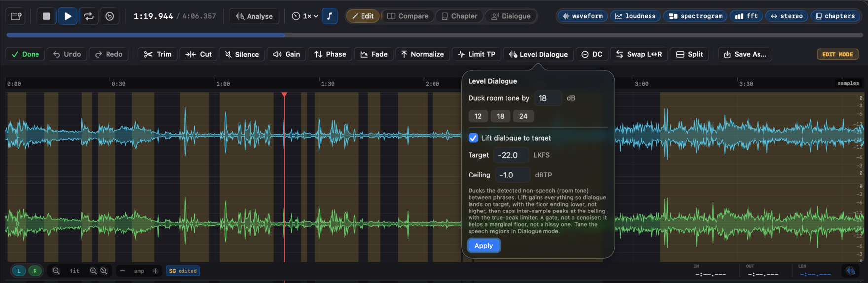The height and width of the screenshot is (283, 868).
Task: Zoom out with the magnifier minus icon
Action: pyautogui.click(x=56, y=271)
